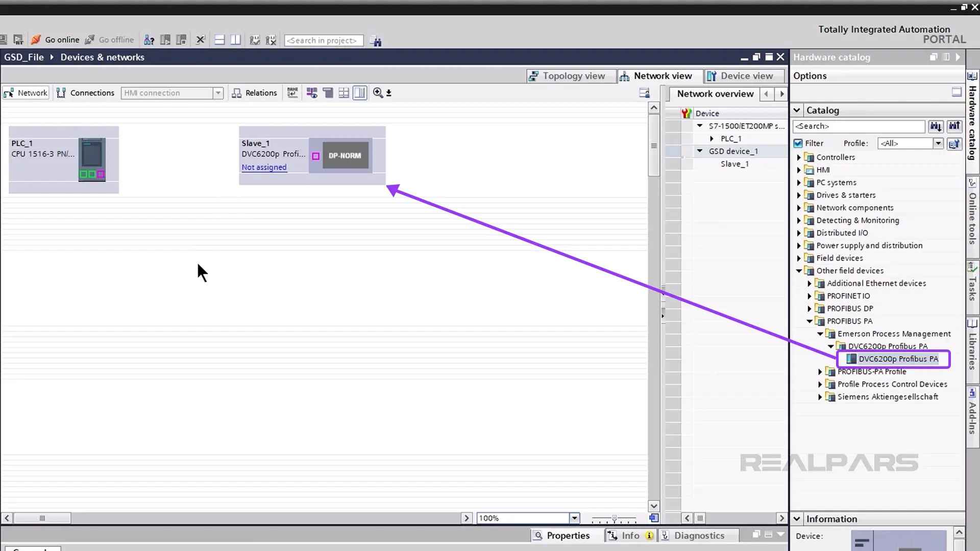
Task: Collapse the PROFIBUS PA folder
Action: pyautogui.click(x=810, y=321)
